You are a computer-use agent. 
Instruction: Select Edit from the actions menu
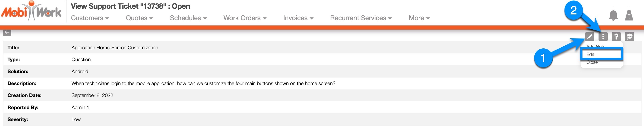pos(590,54)
